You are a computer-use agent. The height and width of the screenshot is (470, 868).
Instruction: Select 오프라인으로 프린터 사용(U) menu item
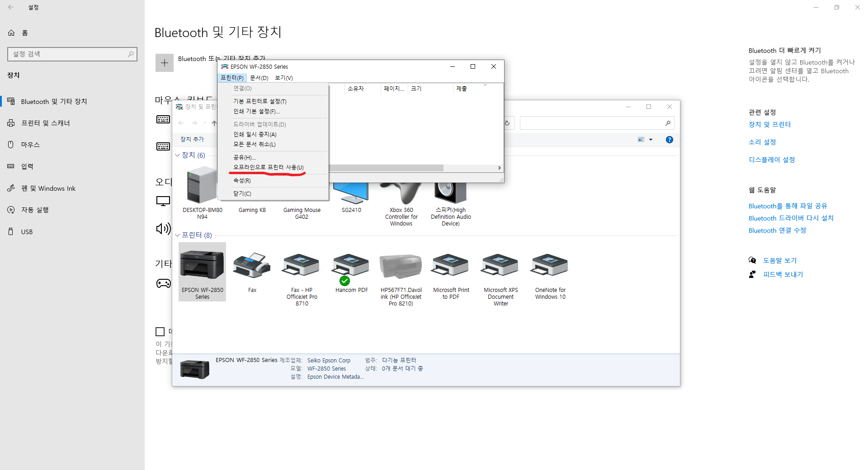(x=273, y=167)
